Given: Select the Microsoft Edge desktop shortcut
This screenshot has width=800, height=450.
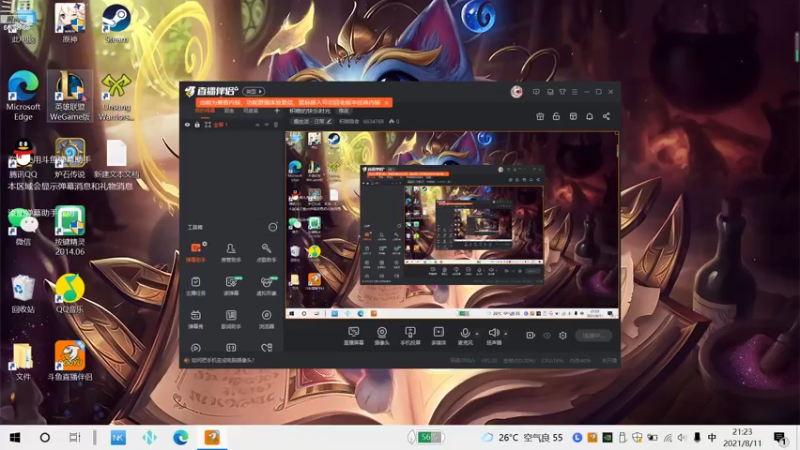Looking at the screenshot, I should (x=23, y=95).
